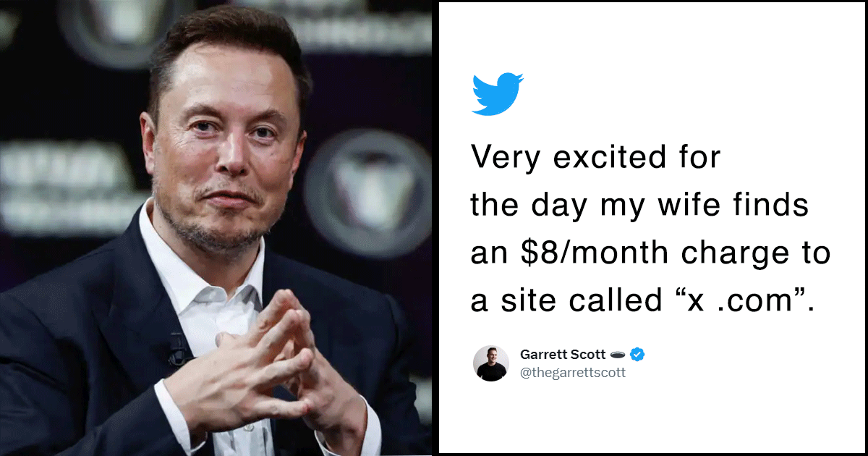
Task: Click the blue Twitter bird logo
Action: (x=497, y=94)
